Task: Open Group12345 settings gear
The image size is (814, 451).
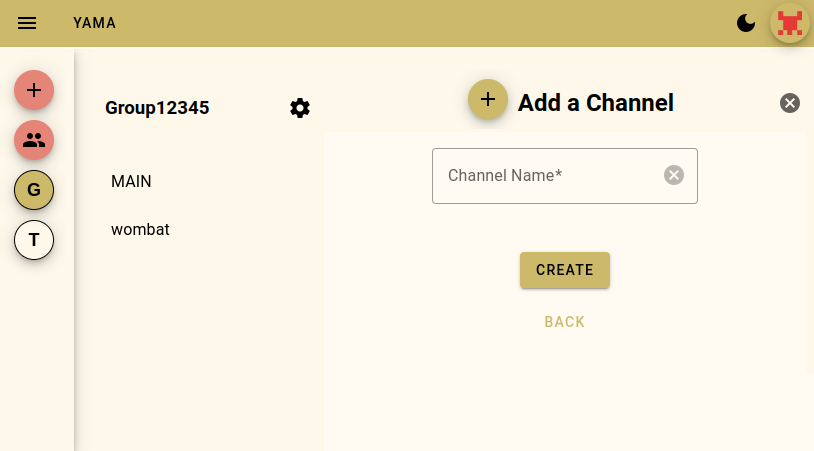Action: tap(300, 108)
